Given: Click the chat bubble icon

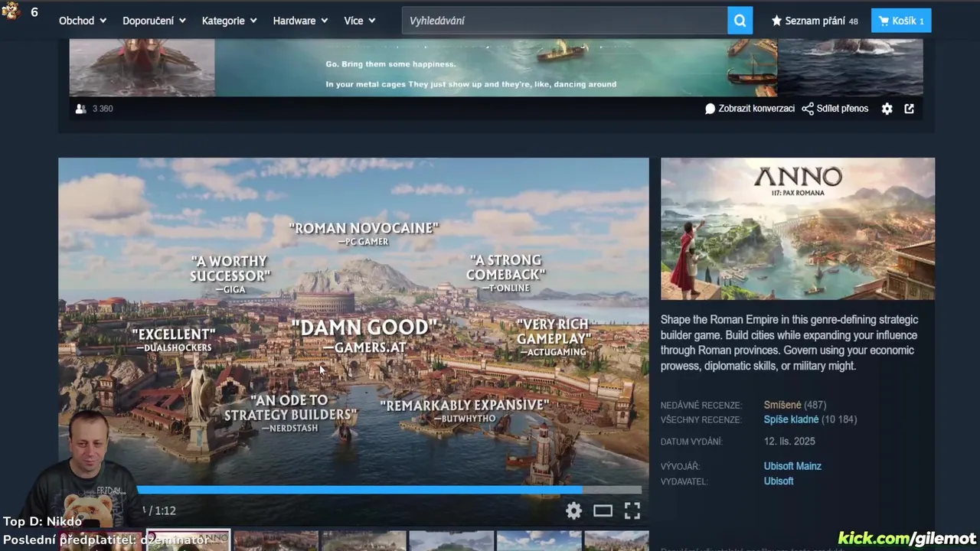Looking at the screenshot, I should [x=710, y=109].
